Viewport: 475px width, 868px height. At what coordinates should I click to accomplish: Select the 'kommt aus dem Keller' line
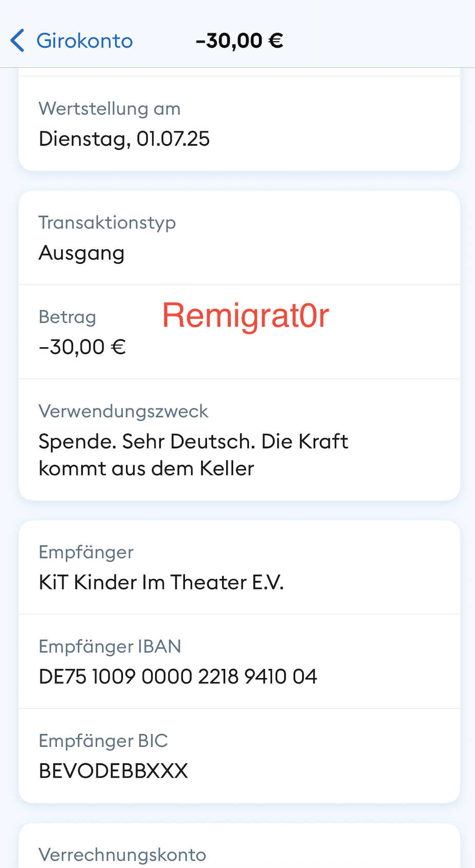[x=146, y=469]
